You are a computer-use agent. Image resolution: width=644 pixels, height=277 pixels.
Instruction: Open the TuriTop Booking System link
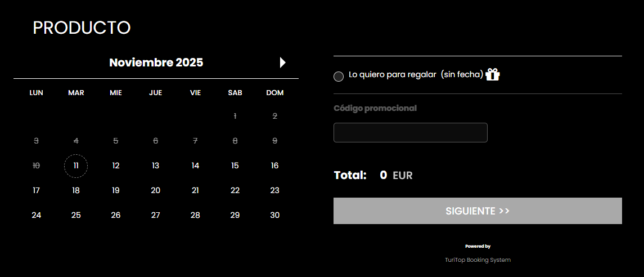[478, 260]
